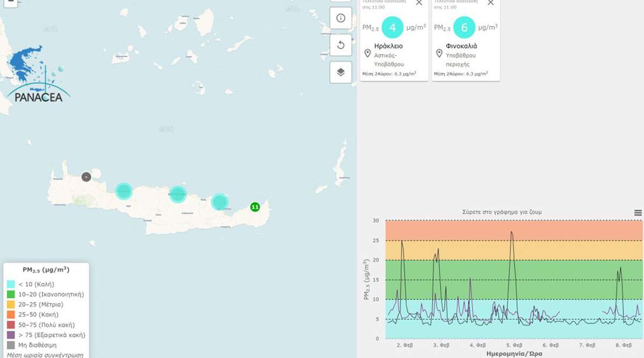Reset the map view with the reload arrow
This screenshot has width=644, height=358.
coord(340,45)
